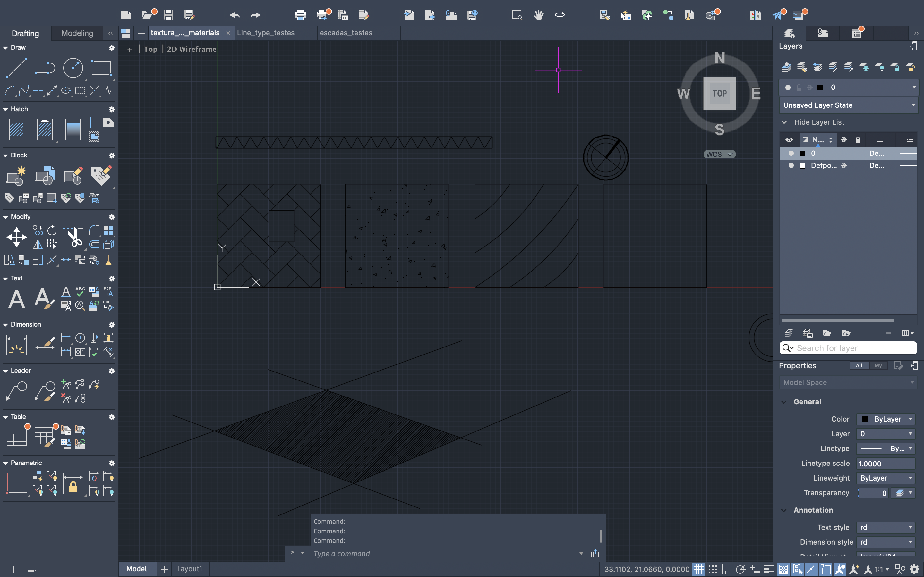
Task: Switch to the Modeling tab
Action: [77, 33]
